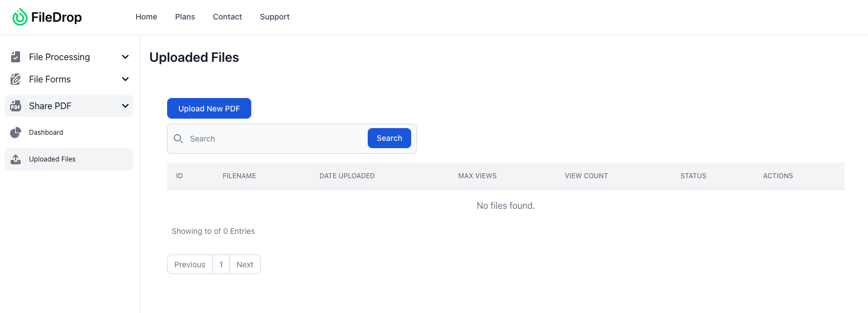Expand the File Forms chevron
Image resolution: width=868 pixels, height=313 pixels.
click(x=125, y=79)
